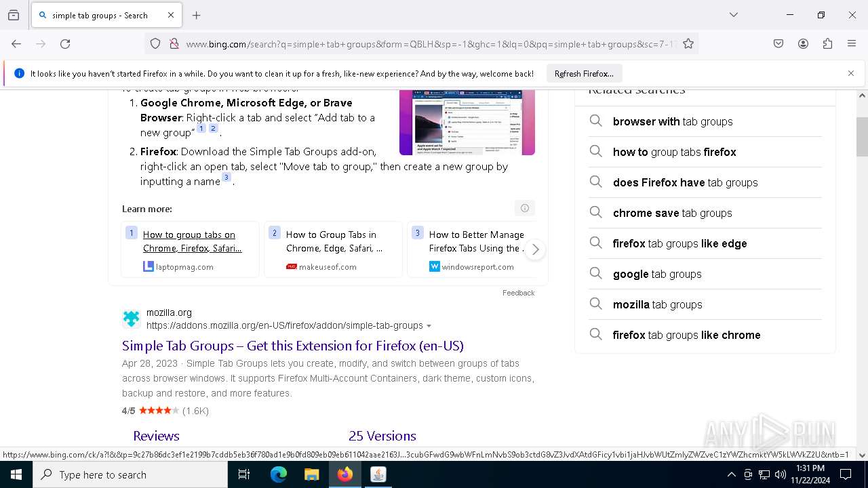Expand the List all tabs dropdown arrow
The width and height of the screenshot is (868, 488).
click(x=734, y=15)
